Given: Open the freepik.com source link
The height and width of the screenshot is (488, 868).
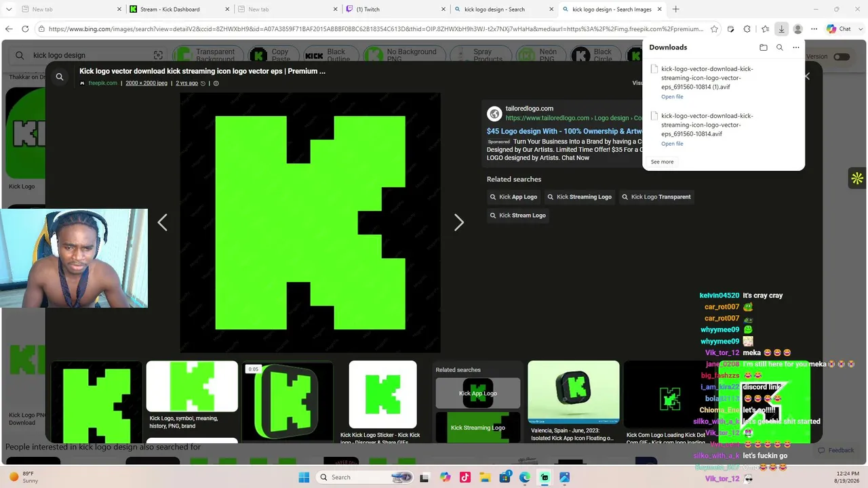Looking at the screenshot, I should point(102,83).
